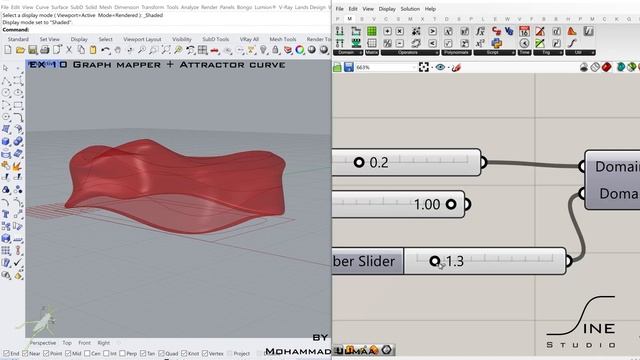Open Grasshopper file with green folder icon
Image resolution: width=640 pixels, height=360 pixels.
pos(337,67)
